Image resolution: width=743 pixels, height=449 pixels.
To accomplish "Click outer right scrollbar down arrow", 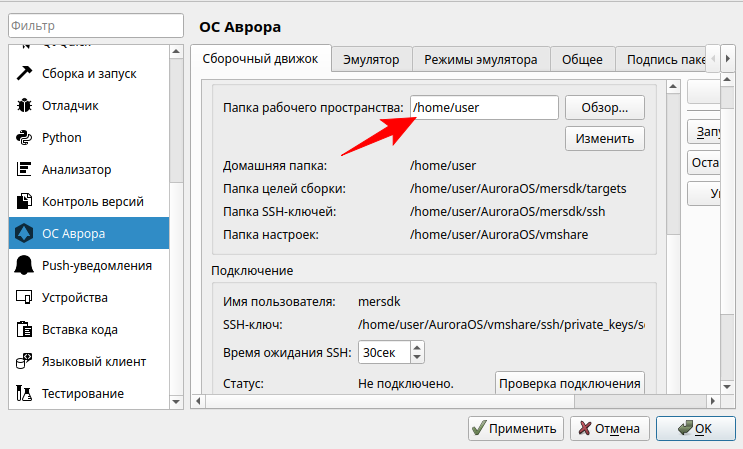I will (x=727, y=387).
